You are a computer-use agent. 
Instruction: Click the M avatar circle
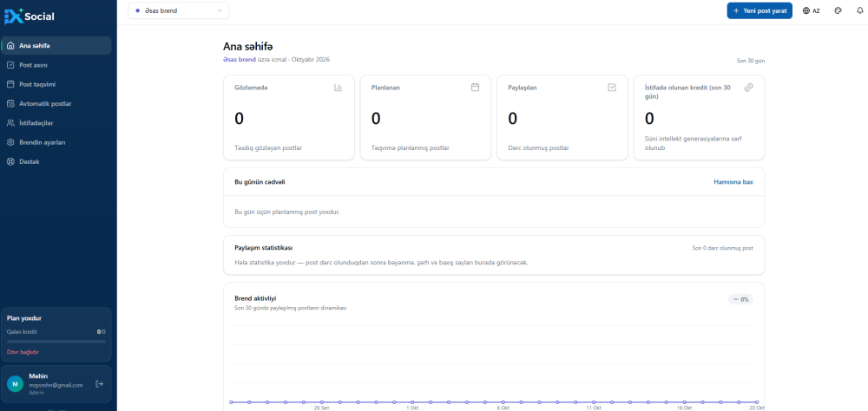pyautogui.click(x=15, y=384)
